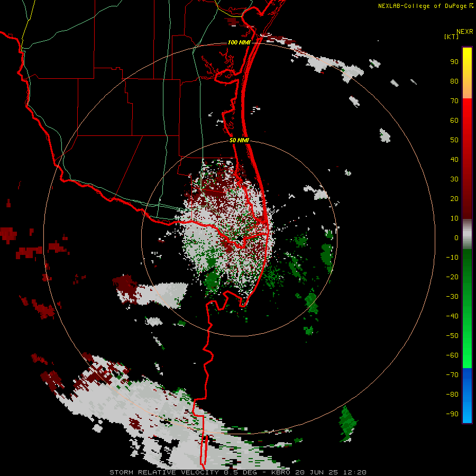The height and width of the screenshot is (476, 476).
Task: Click the -10 value on the velocity scale
Action: (452, 258)
